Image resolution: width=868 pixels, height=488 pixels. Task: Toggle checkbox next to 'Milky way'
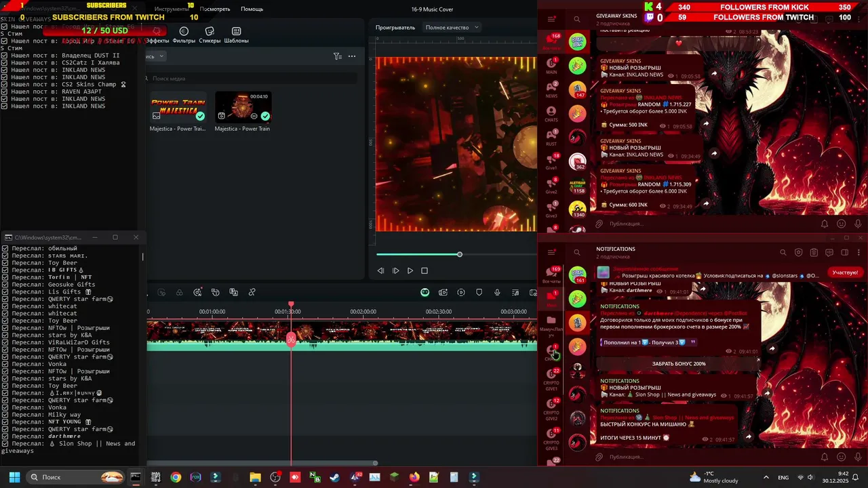click(x=5, y=415)
